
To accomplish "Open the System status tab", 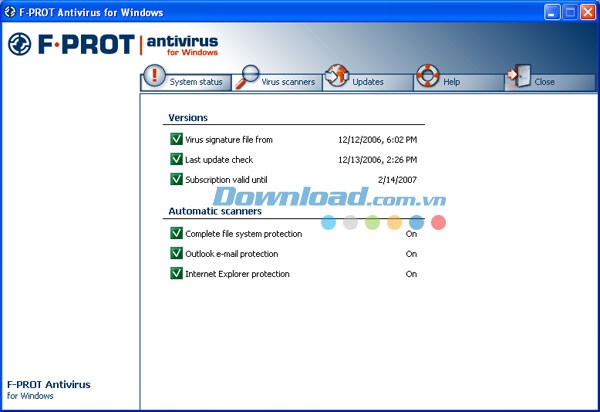I will pos(186,81).
